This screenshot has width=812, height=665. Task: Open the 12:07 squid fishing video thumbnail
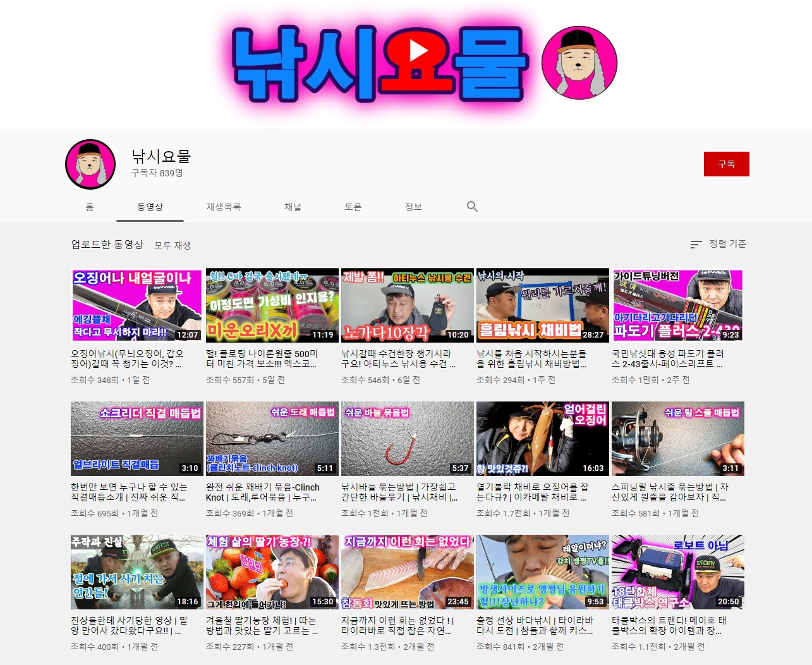136,305
